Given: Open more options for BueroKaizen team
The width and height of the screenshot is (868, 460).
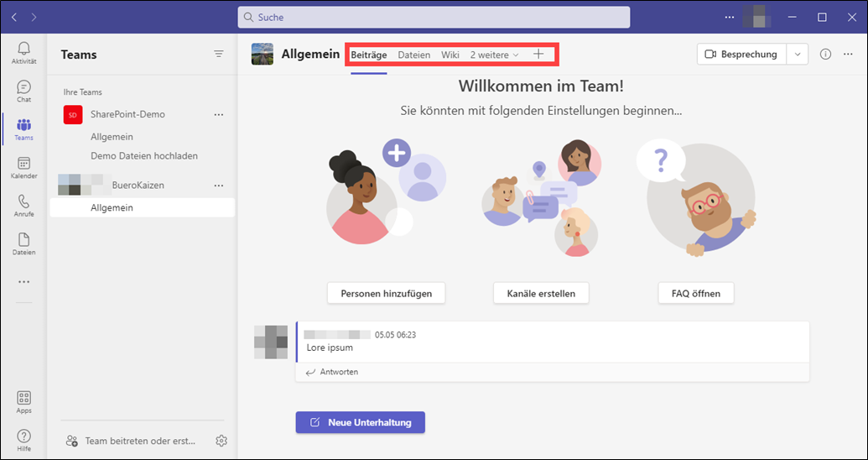Looking at the screenshot, I should tap(219, 186).
